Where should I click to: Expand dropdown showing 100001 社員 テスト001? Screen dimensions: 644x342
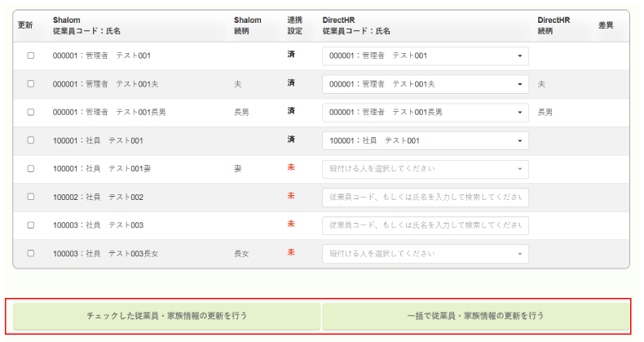pyautogui.click(x=425, y=140)
